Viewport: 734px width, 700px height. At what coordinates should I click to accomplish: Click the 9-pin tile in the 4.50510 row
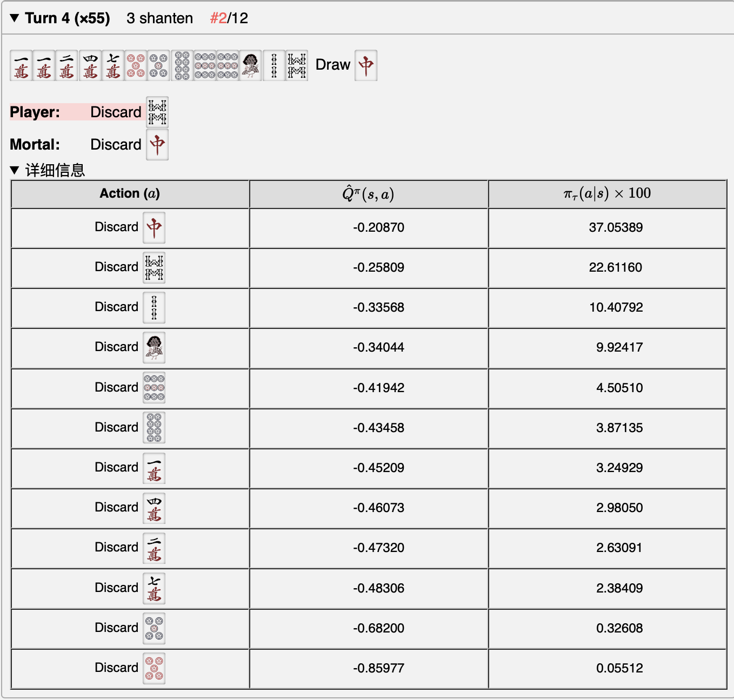point(154,388)
